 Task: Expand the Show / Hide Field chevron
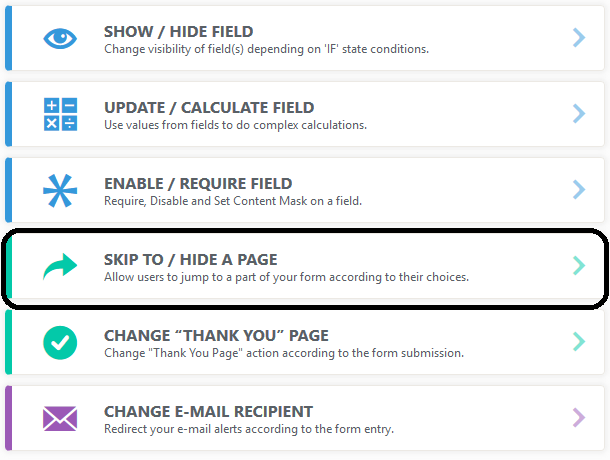[x=579, y=38]
